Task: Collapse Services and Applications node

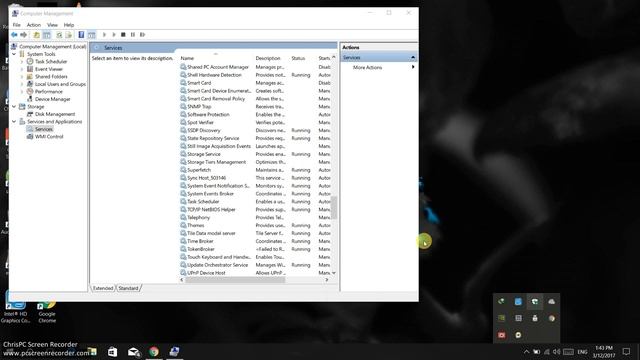Action: [x=14, y=122]
